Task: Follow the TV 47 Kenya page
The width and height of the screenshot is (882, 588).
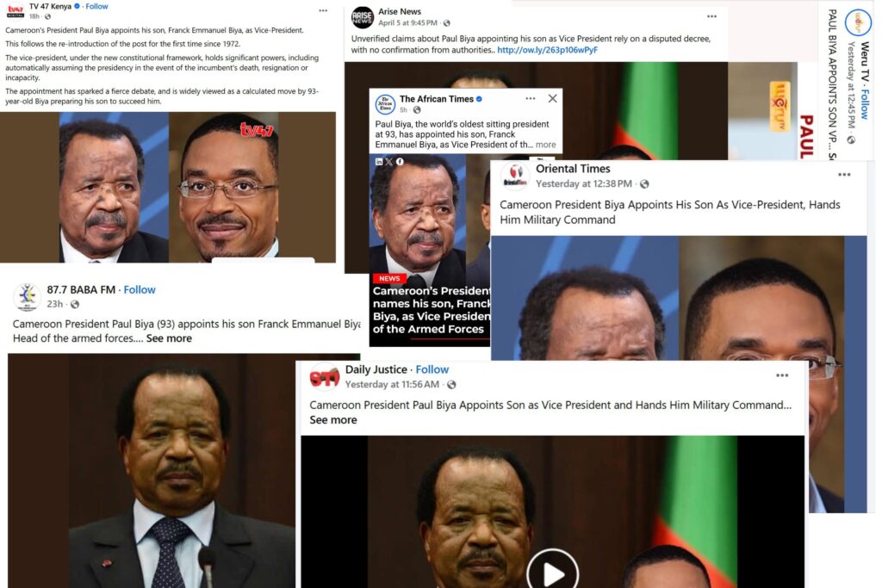Action: click(96, 6)
